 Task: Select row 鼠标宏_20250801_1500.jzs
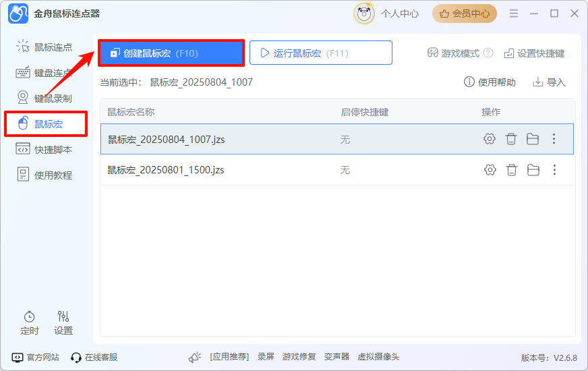336,170
